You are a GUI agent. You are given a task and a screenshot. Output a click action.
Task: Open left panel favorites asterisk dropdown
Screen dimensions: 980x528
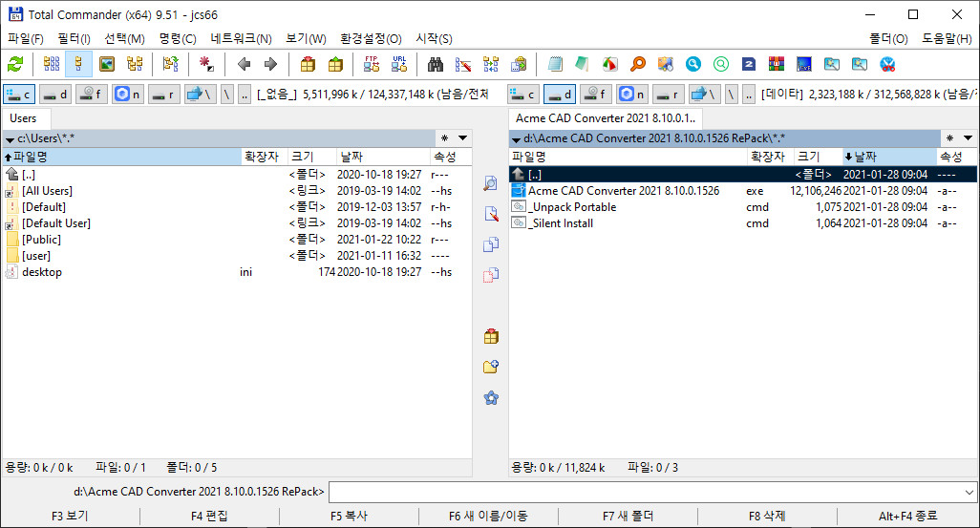click(444, 138)
